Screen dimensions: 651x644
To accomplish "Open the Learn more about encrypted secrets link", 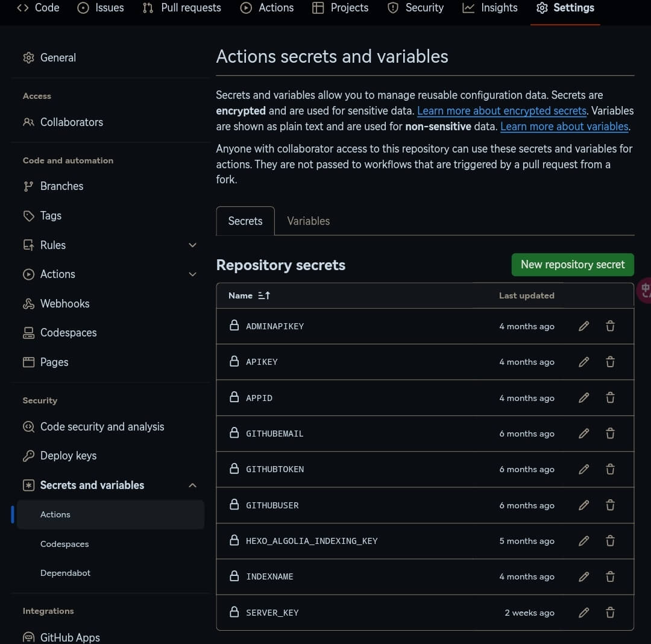I will pyautogui.click(x=502, y=110).
